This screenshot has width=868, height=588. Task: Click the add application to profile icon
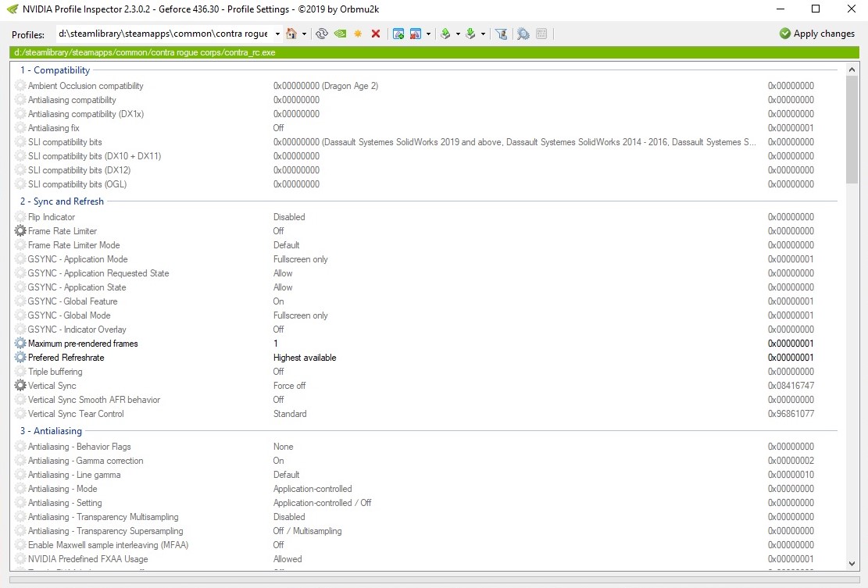tap(398, 34)
